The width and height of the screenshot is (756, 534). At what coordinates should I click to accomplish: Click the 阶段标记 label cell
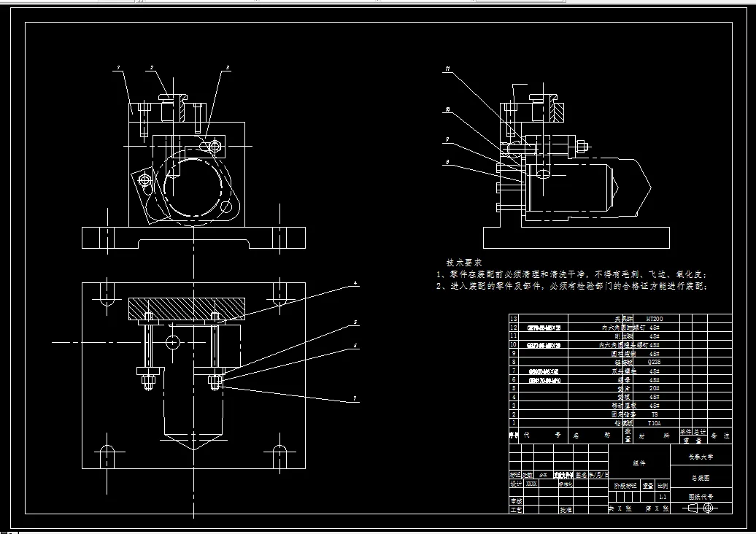tap(625, 486)
